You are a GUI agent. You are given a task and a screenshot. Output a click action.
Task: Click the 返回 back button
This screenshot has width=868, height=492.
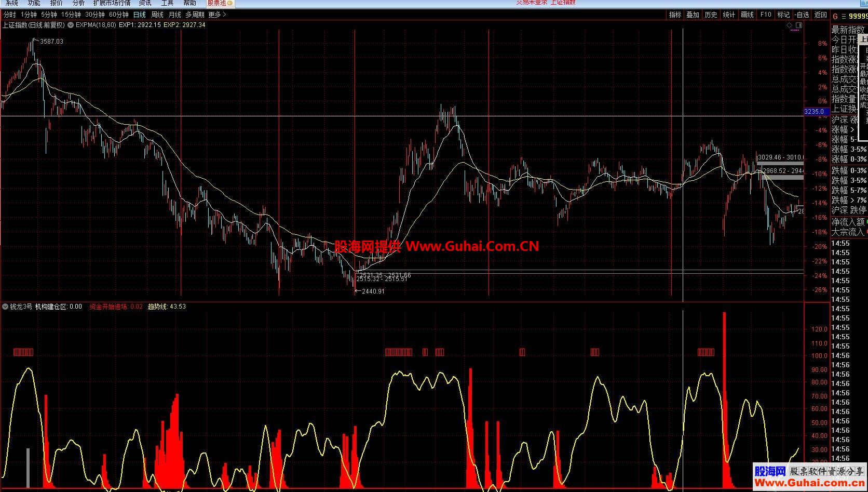click(820, 15)
